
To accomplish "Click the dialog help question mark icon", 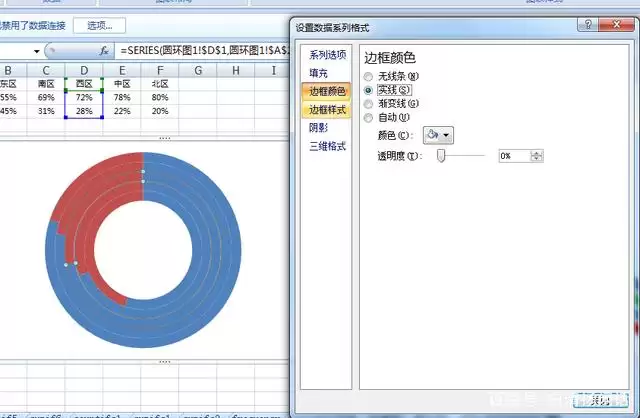I will tap(588, 24).
